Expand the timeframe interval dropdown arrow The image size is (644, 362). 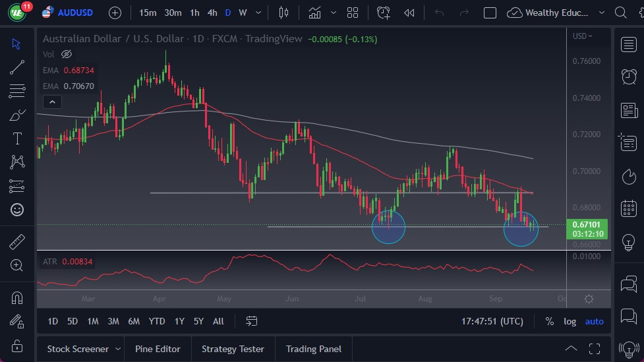[x=258, y=13]
